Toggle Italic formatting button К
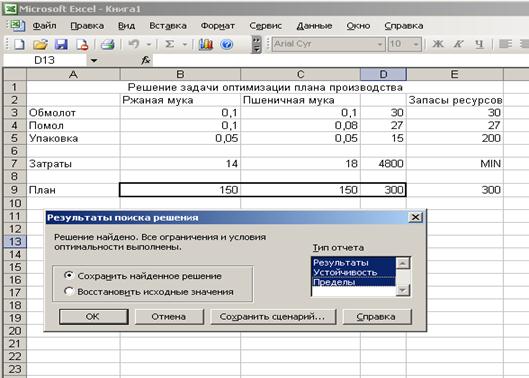 point(458,44)
